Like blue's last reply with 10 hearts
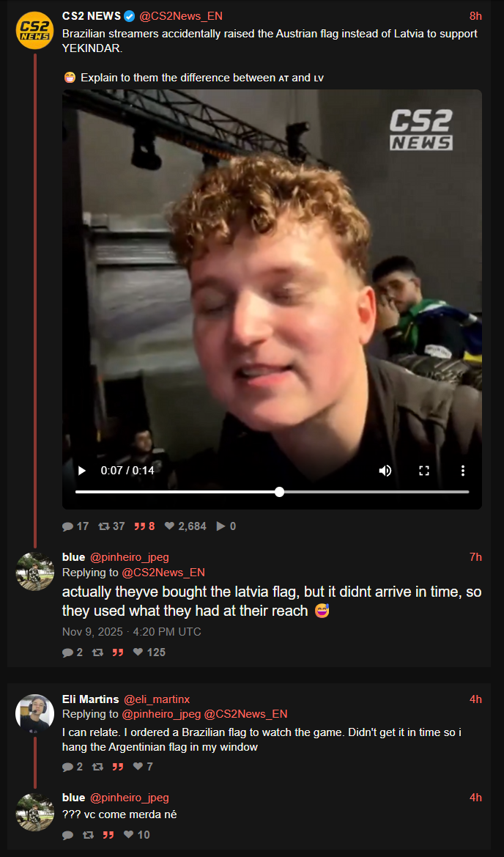 (x=129, y=834)
